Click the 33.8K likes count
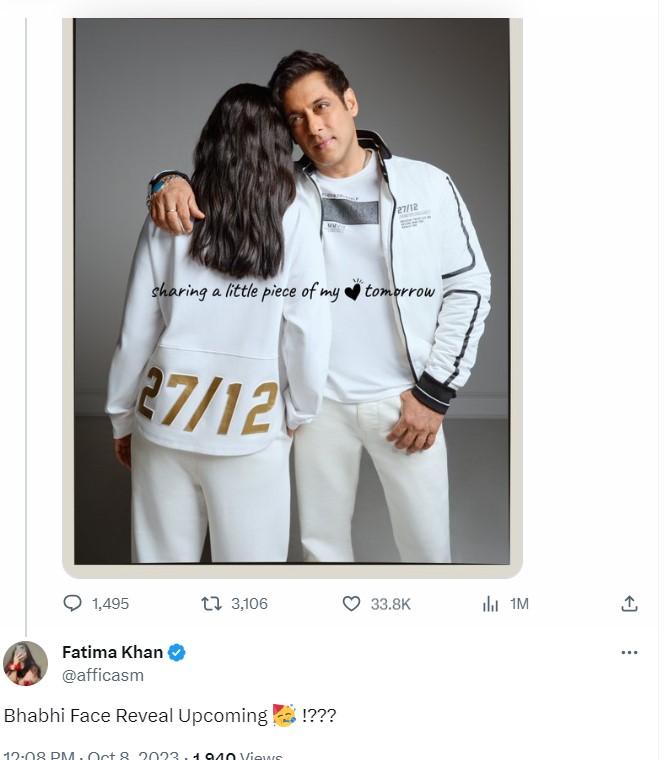The image size is (672, 760). click(x=390, y=603)
